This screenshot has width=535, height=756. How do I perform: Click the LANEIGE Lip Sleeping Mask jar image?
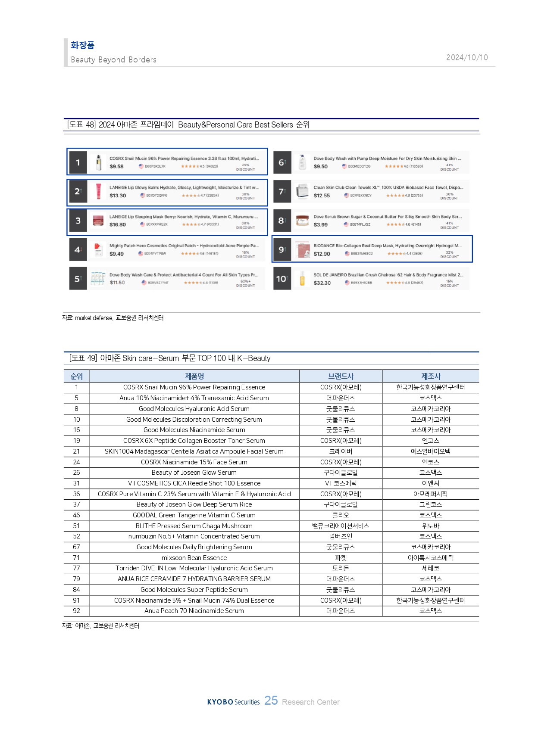pyautogui.click(x=98, y=221)
